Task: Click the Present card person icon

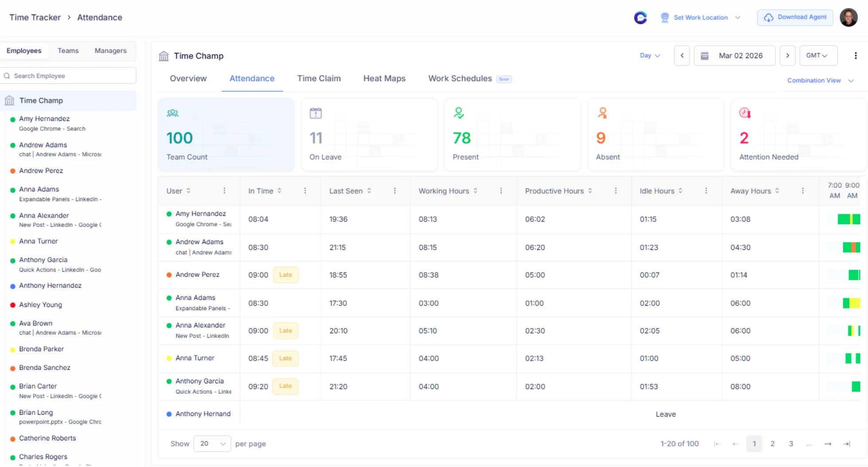Action: (x=459, y=113)
